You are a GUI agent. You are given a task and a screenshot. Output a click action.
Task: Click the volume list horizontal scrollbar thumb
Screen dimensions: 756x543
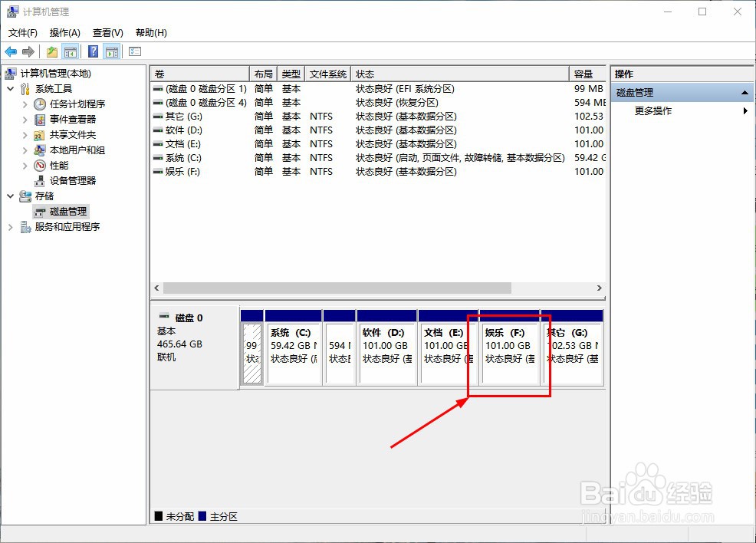(337, 288)
